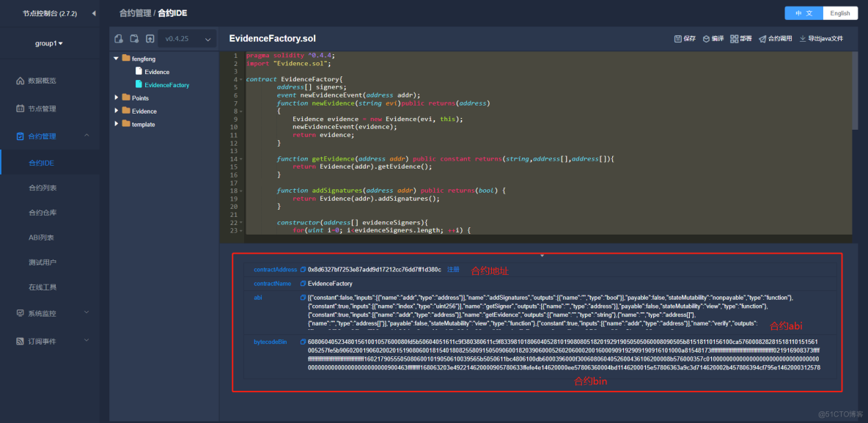Screen dimensions: 868x423
Task: Click the 注册 link next to address
Action: click(x=453, y=270)
